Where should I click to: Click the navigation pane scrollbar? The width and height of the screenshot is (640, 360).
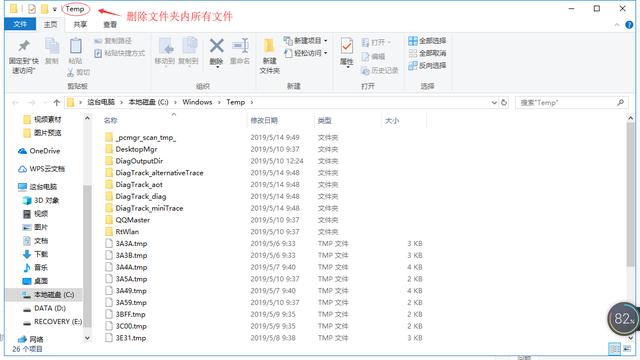tap(87, 255)
